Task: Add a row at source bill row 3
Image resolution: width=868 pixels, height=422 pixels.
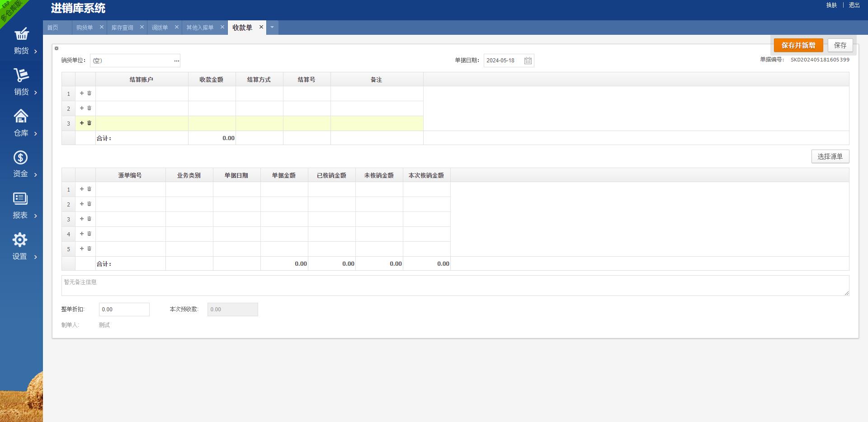Action: (x=82, y=219)
